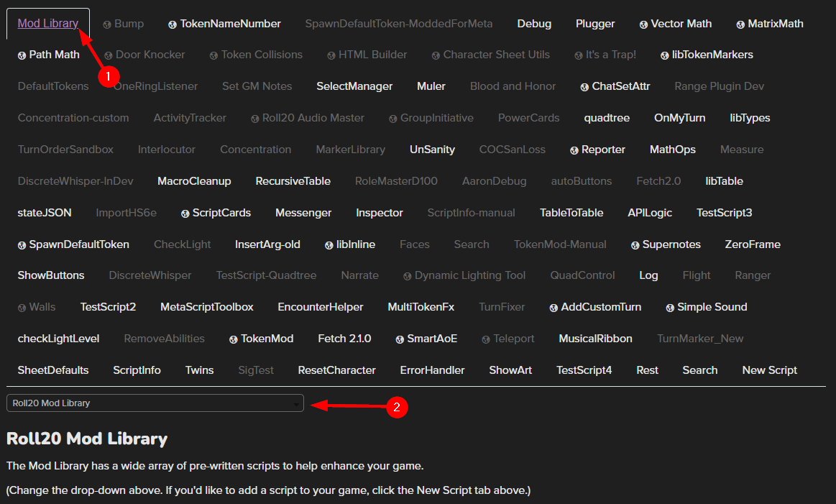Image resolution: width=836 pixels, height=504 pixels.
Task: Click the globe icon beside Supernotes
Action: [x=635, y=245]
